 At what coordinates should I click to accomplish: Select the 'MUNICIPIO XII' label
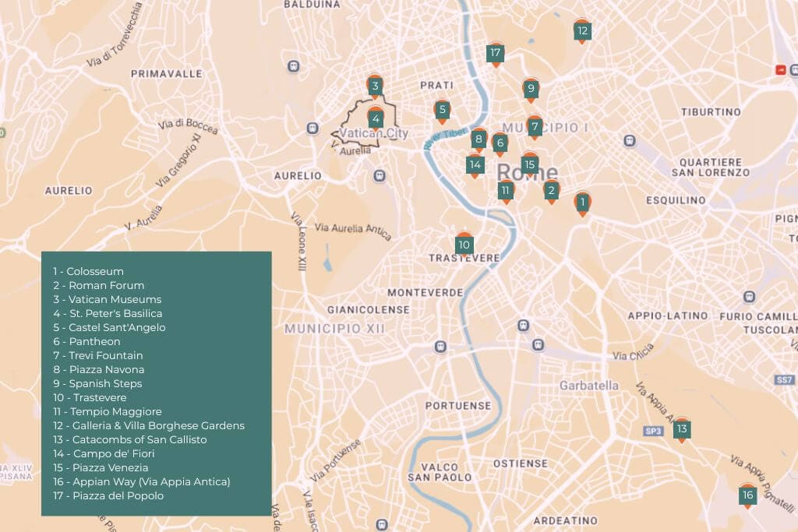[334, 329]
